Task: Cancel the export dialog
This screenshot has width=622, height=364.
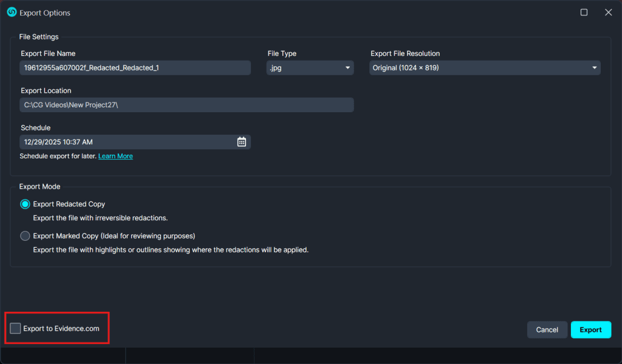Action: (547, 329)
